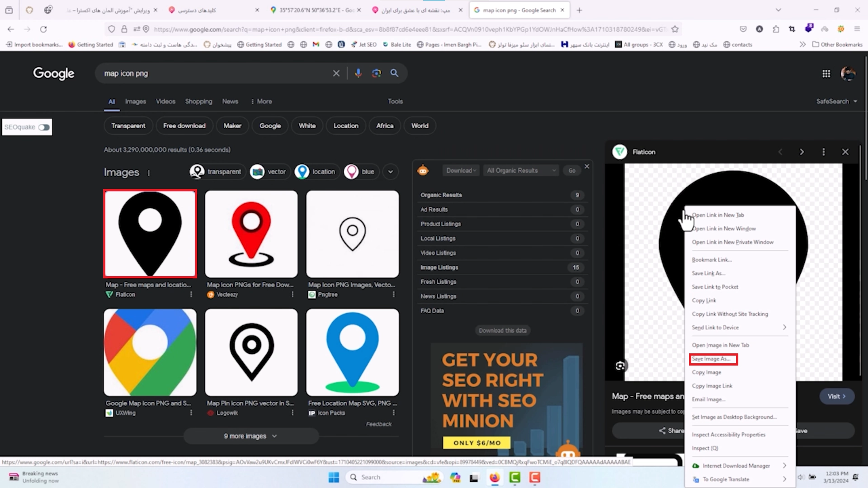868x488 pixels.
Task: Bookmark this page with the star icon
Action: click(675, 29)
